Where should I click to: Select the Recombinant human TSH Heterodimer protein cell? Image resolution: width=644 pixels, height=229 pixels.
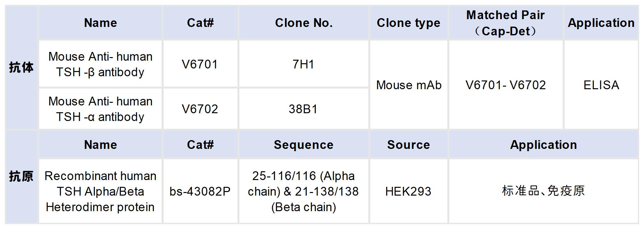coord(100,191)
